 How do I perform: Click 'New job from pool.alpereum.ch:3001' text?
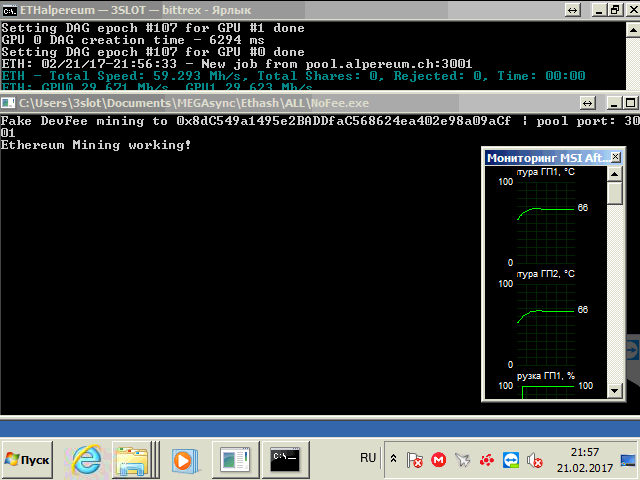[x=337, y=64]
